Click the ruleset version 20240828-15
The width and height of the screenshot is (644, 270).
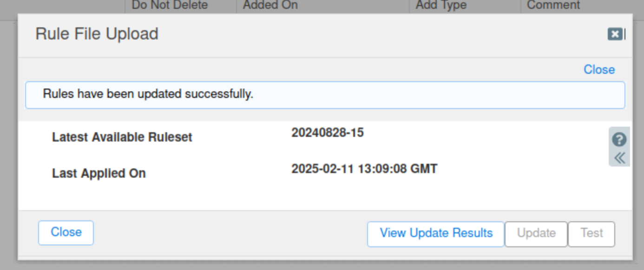tap(328, 133)
